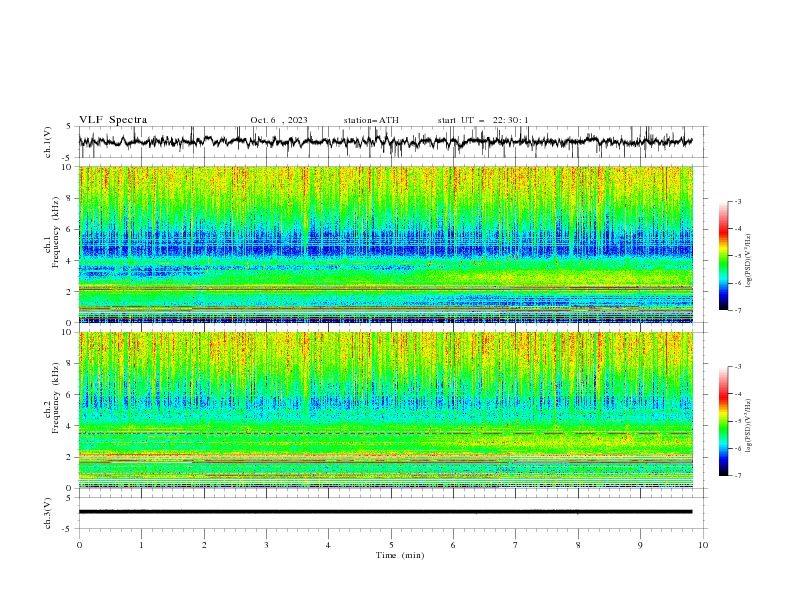Click the ch.2 colorbar "-7" tick label

point(737,476)
